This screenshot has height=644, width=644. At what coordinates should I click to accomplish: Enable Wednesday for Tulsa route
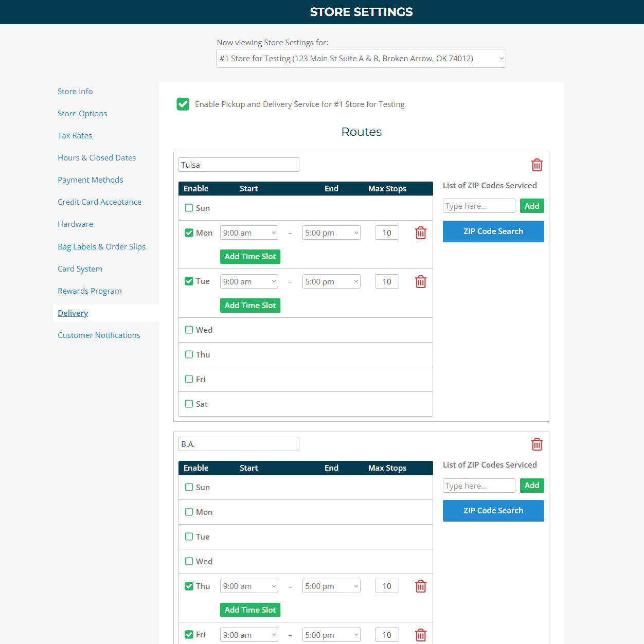[x=189, y=330]
